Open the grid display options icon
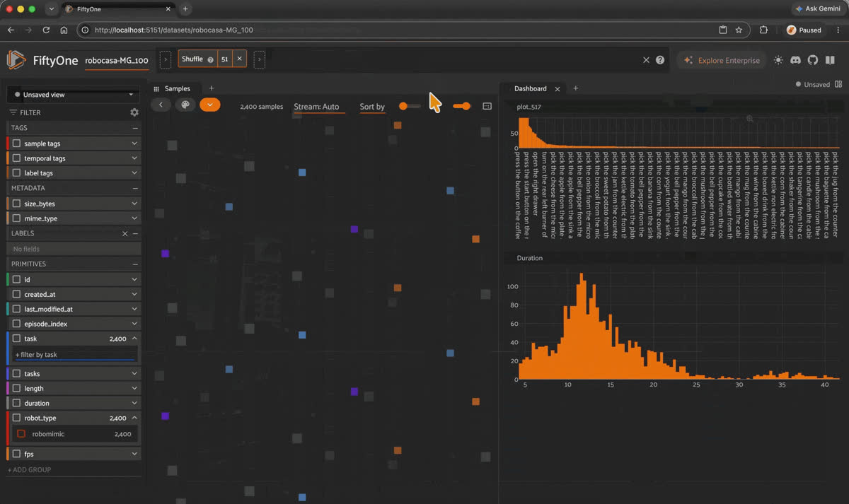 coord(487,106)
